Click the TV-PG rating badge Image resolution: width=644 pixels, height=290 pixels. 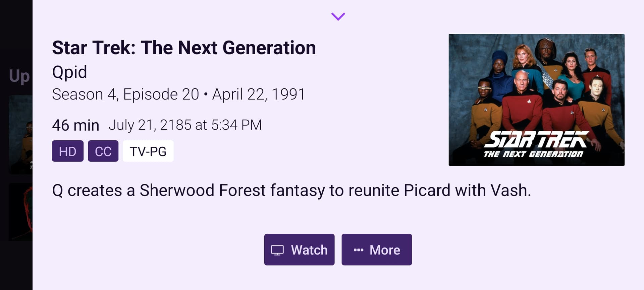click(148, 151)
